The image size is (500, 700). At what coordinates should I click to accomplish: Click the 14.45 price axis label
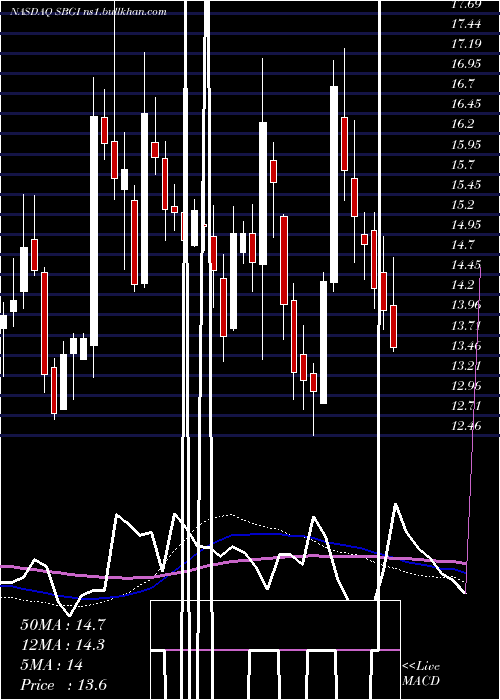[466, 265]
